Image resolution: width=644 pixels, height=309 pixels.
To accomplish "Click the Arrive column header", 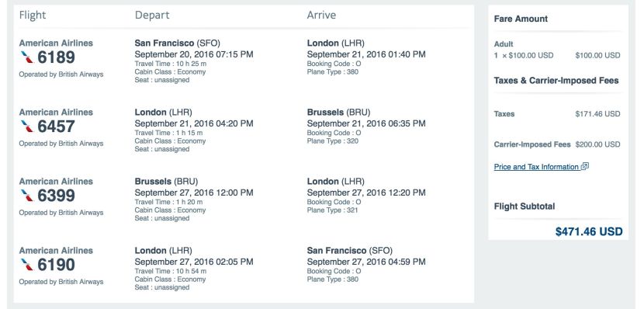I will point(321,16).
